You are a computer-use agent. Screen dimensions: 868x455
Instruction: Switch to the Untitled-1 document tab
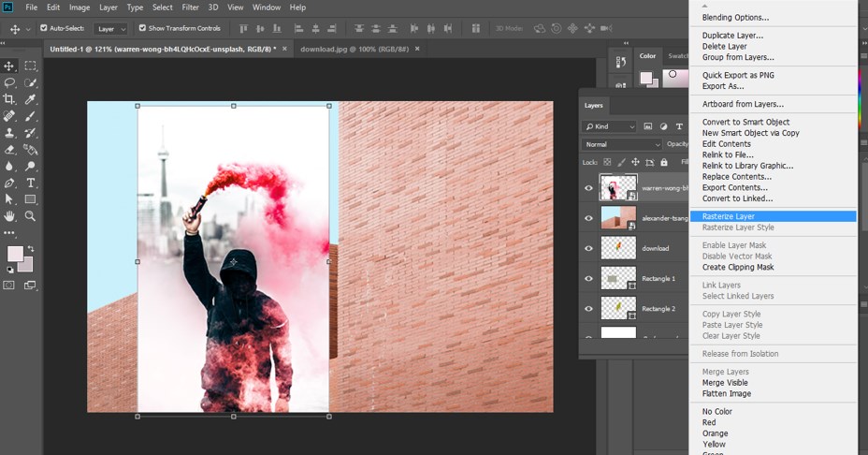[163, 49]
